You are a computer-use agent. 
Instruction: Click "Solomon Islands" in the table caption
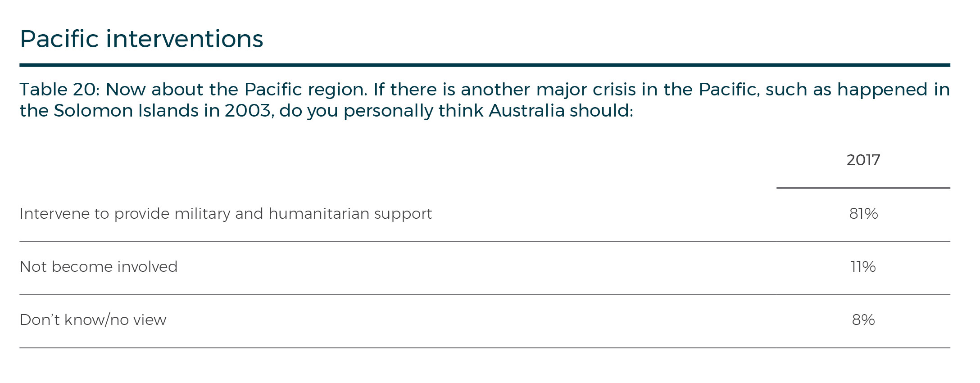tap(126, 111)
